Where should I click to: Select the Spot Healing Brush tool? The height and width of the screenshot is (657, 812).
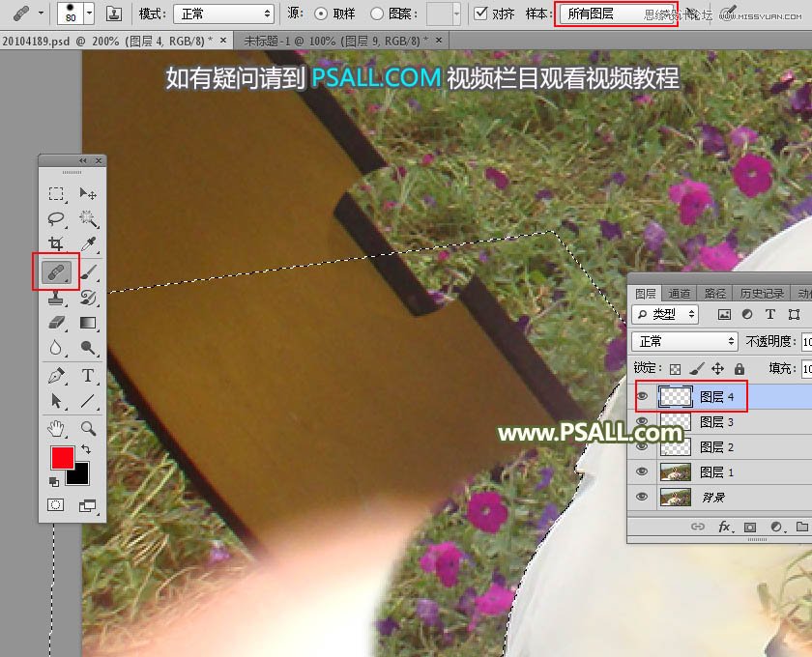pos(56,272)
